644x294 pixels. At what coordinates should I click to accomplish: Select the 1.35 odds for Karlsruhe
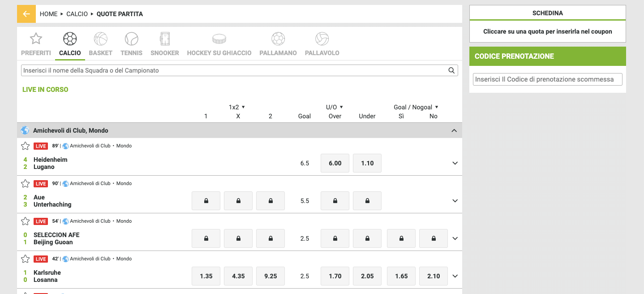[x=206, y=276]
